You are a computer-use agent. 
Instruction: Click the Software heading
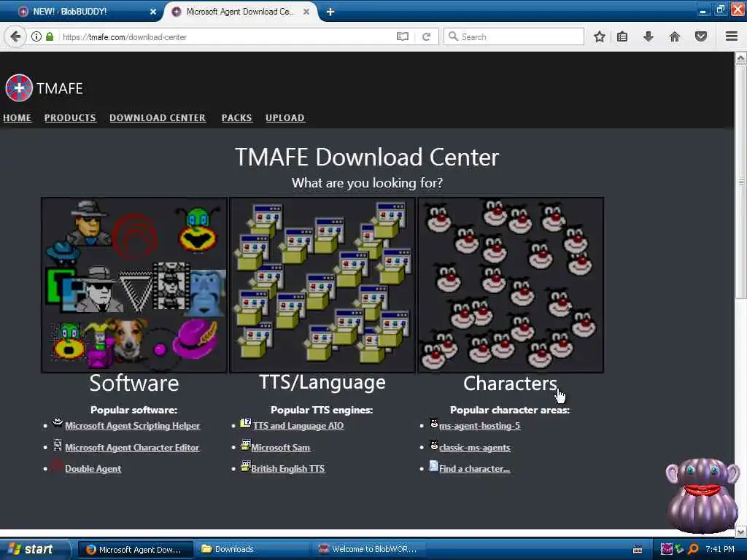point(134,384)
